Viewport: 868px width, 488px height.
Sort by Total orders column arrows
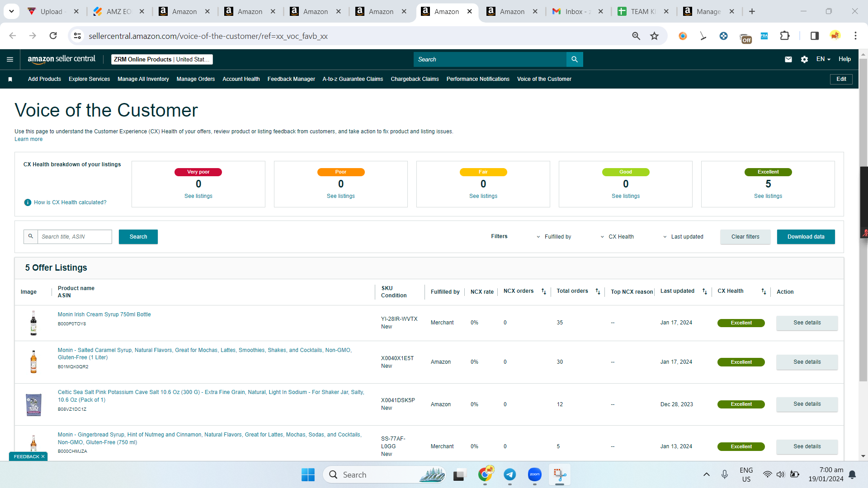598,291
